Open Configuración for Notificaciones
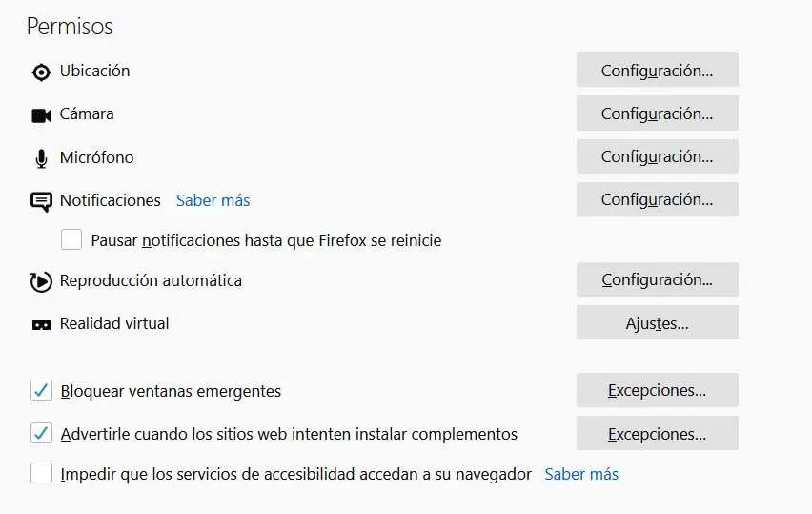This screenshot has width=812, height=514. point(657,199)
